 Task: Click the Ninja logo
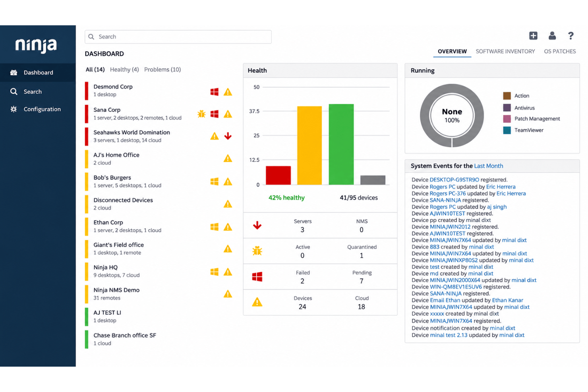(x=36, y=45)
